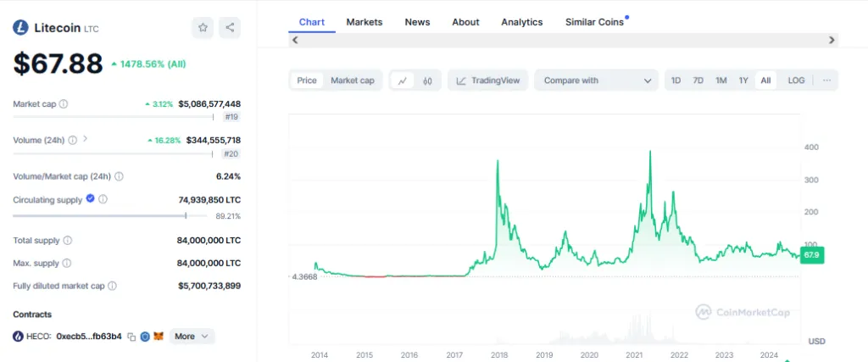Image resolution: width=868 pixels, height=362 pixels.
Task: Click the 2018 label on time axis
Action: (499, 355)
